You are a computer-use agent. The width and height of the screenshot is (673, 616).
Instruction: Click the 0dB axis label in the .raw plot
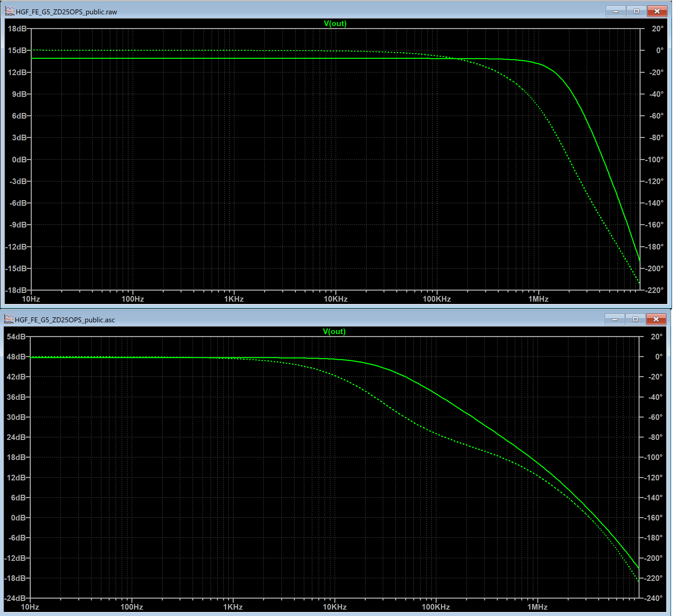coord(19,160)
